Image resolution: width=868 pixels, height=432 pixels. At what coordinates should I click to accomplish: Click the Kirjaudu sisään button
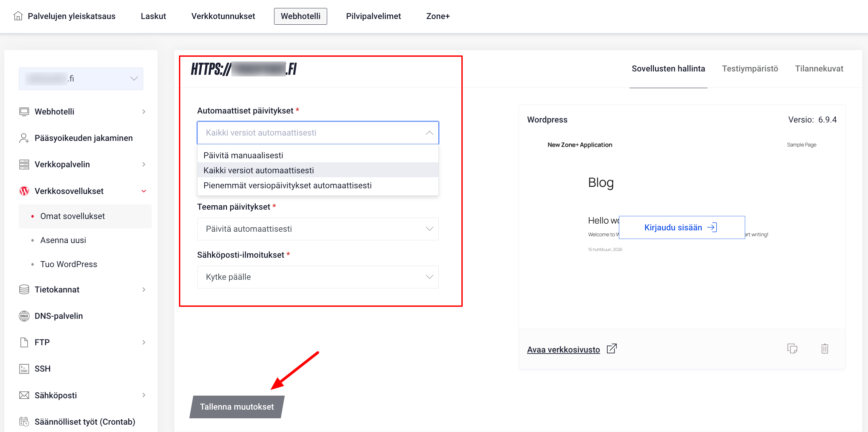click(682, 227)
